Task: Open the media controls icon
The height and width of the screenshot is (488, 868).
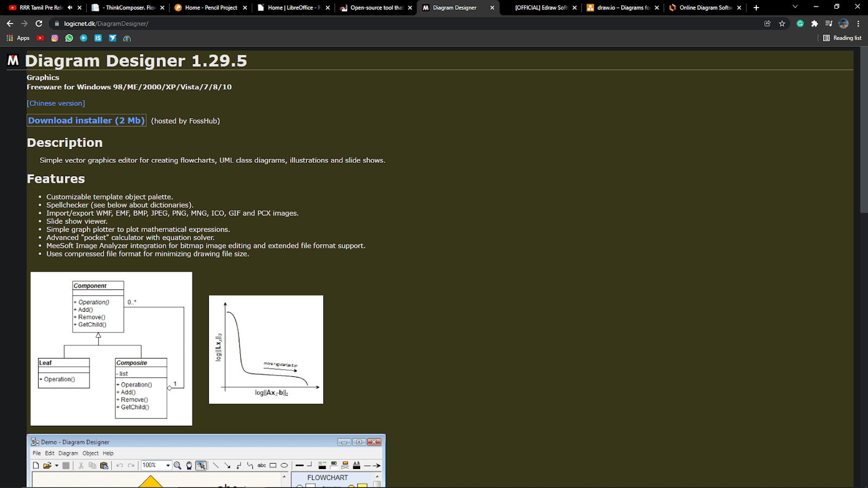Action: (x=828, y=23)
